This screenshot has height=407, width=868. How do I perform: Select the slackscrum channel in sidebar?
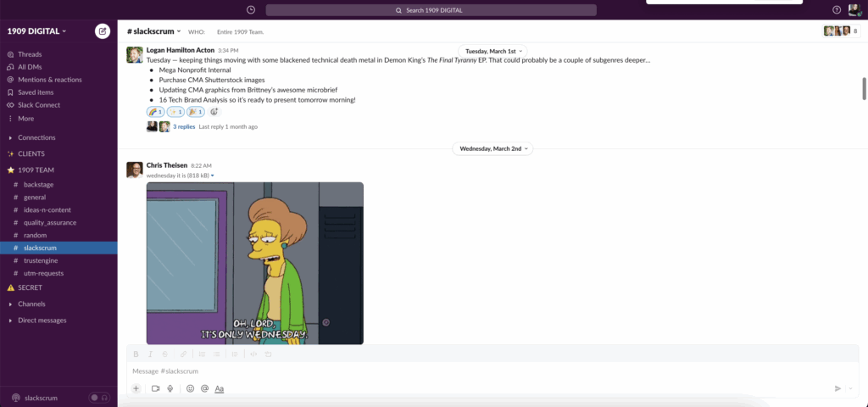click(x=58, y=248)
